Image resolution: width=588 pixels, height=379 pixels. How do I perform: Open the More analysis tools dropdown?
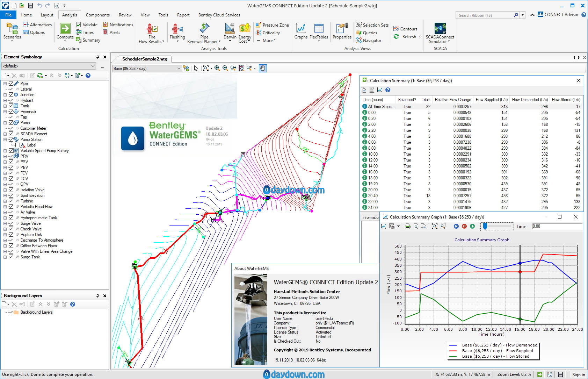(267, 41)
